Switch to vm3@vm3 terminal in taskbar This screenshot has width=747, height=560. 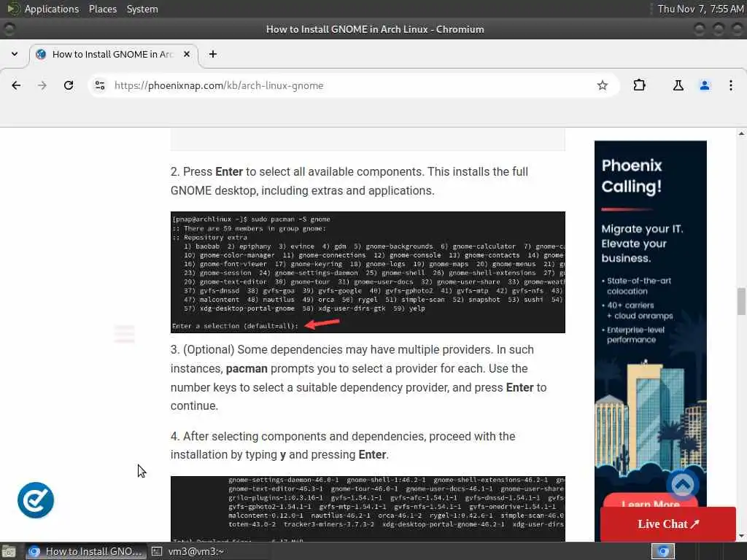189,551
